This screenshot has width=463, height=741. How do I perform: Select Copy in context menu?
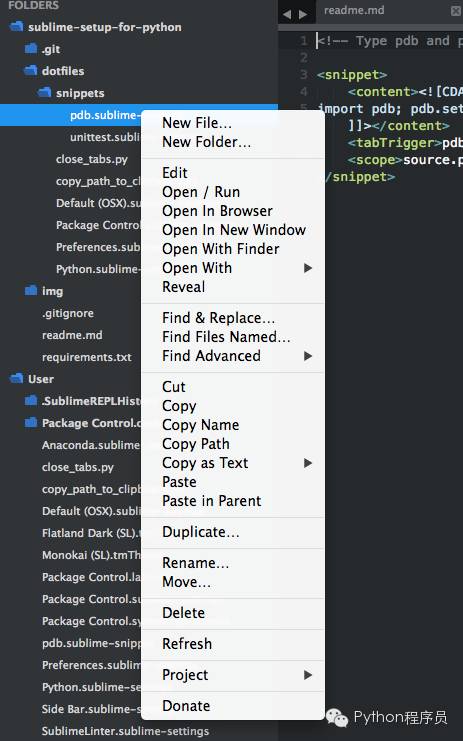click(x=179, y=406)
